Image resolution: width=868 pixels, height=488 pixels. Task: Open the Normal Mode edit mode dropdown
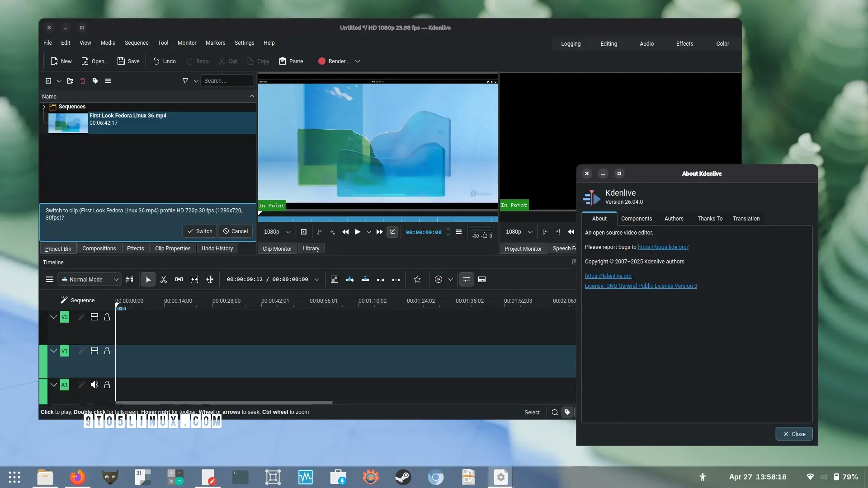[90, 280]
